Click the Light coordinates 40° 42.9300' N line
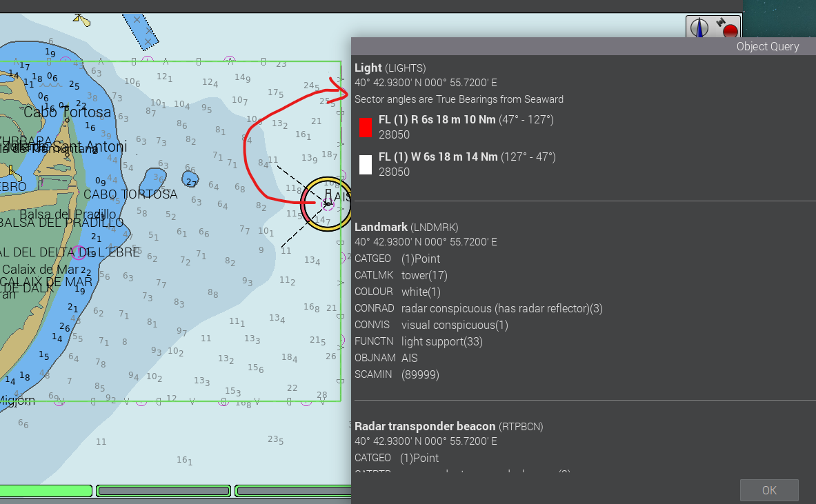This screenshot has height=504, width=816. pos(426,83)
